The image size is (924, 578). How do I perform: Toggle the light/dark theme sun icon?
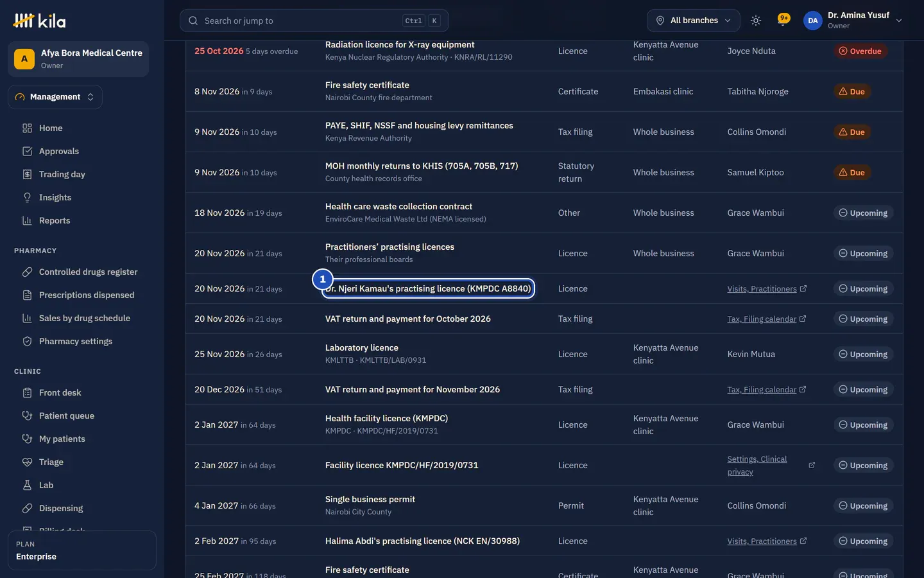[x=756, y=21]
